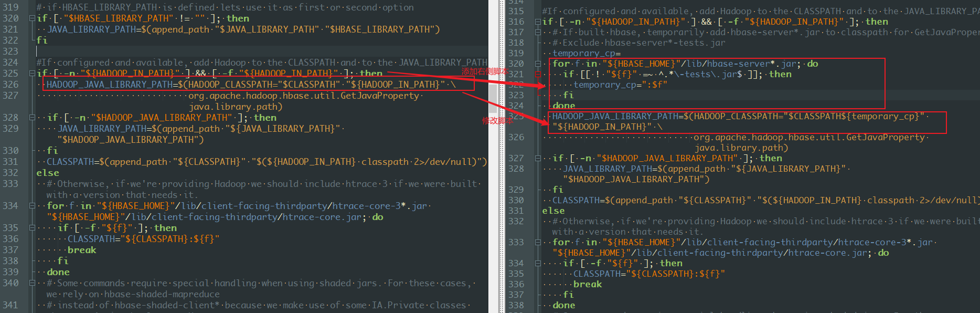Click 'temporary_cp=":$f"' on right line 322
The height and width of the screenshot is (313, 980).
click(x=621, y=85)
